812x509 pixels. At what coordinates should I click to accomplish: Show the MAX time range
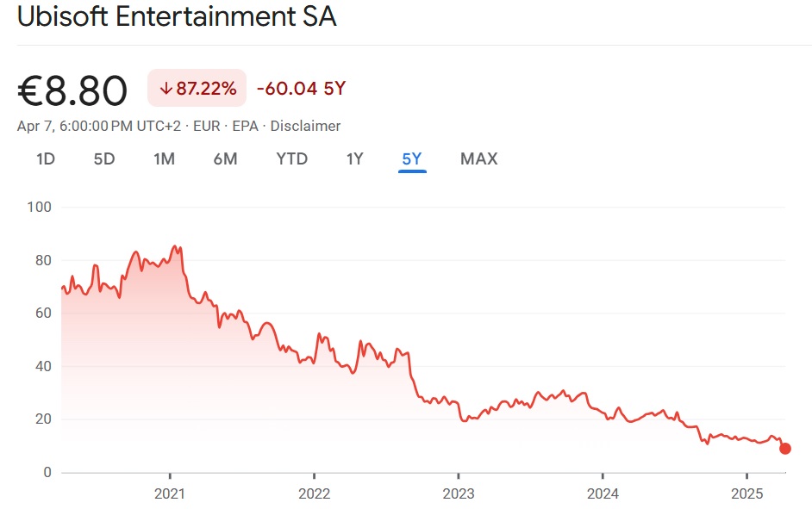tap(478, 159)
